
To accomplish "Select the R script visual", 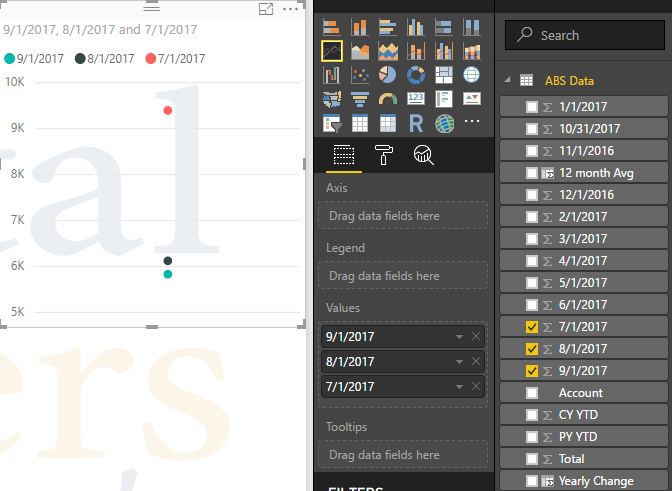I will click(x=416, y=123).
